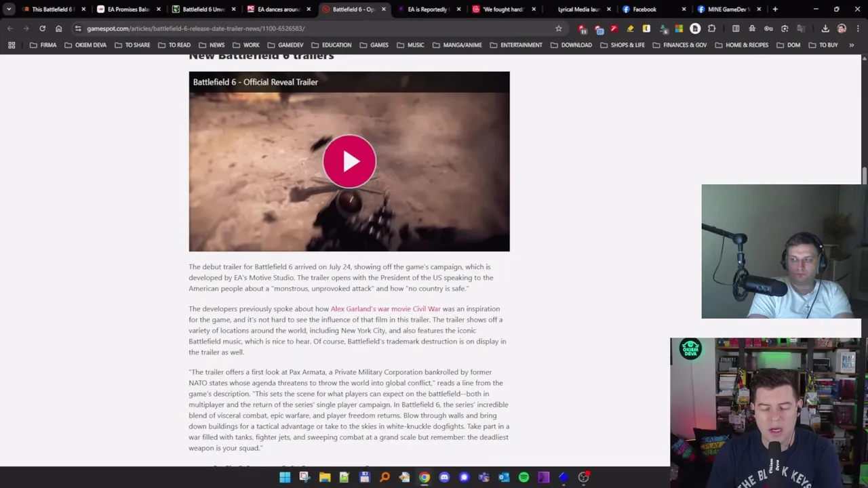Screen dimensions: 868x488
Task: Close the 'Battlefield 6 - Op' active tab
Action: coord(384,9)
